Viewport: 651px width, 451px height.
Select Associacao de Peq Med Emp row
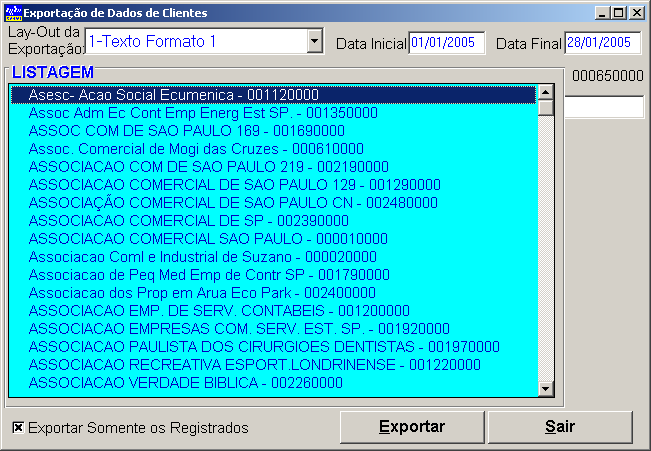(x=273, y=275)
